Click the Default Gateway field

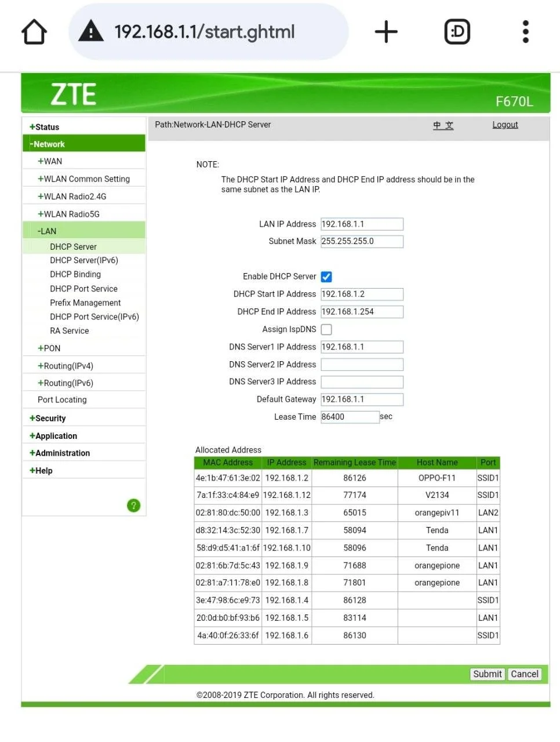point(362,399)
